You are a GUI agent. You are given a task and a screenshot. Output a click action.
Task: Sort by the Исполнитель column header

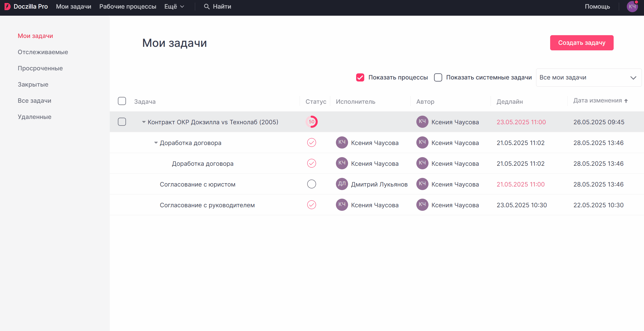click(x=356, y=102)
